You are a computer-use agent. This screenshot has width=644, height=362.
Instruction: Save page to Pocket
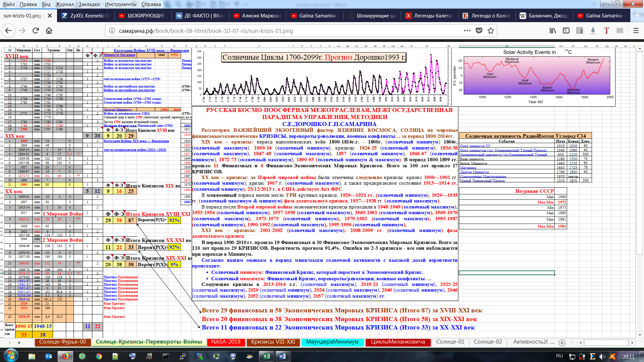click(479, 31)
